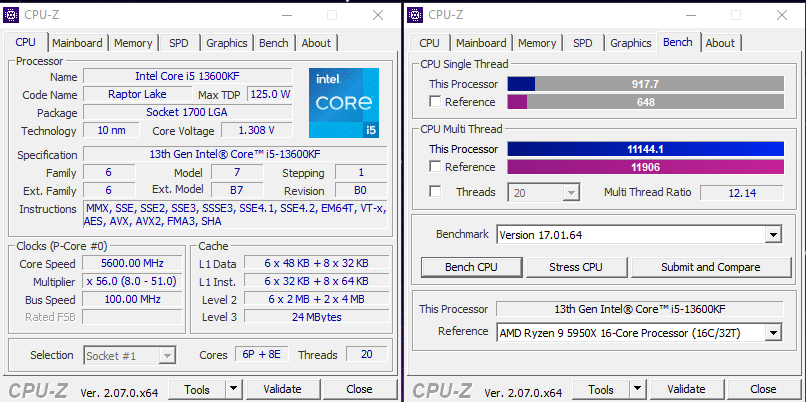This screenshot has height=402, width=807.
Task: Switch to Mainboard tab in left window
Action: tap(77, 43)
